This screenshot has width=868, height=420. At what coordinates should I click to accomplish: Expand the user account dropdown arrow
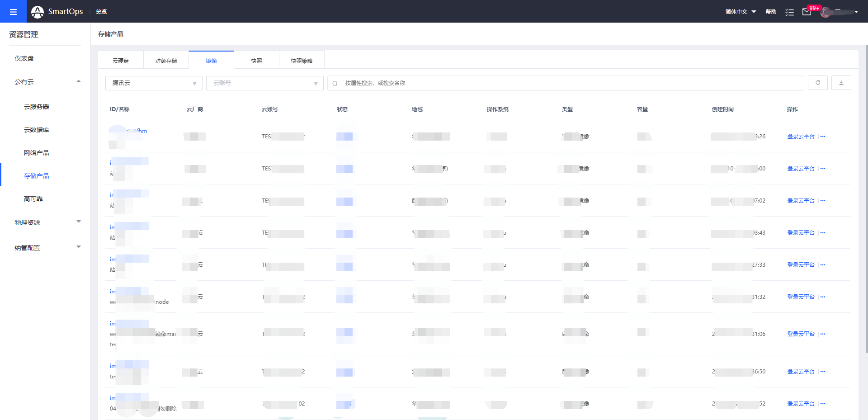(x=856, y=12)
